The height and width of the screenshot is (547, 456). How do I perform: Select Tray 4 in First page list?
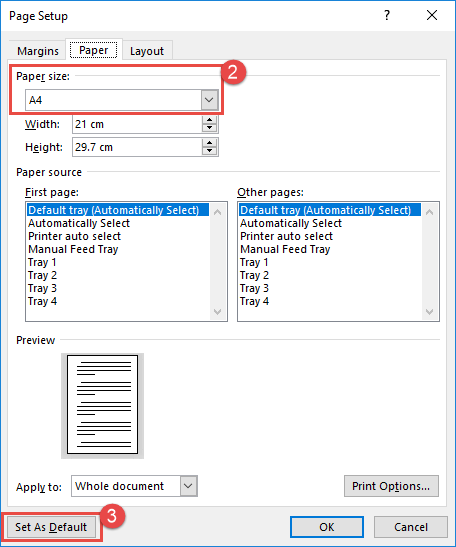[x=118, y=301]
